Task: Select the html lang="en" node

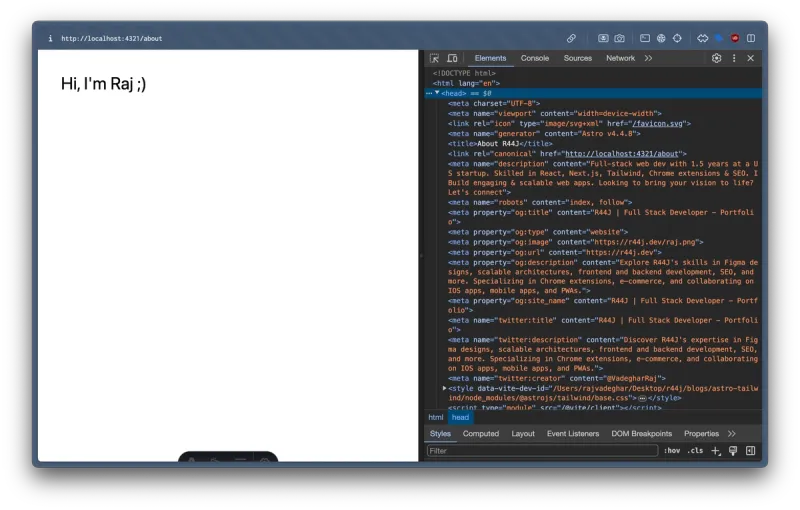Action: 466,83
